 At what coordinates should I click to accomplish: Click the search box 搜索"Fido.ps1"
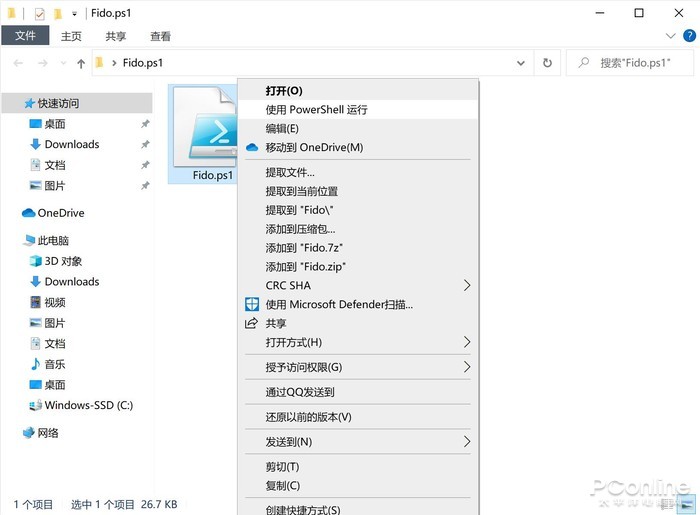pyautogui.click(x=630, y=63)
